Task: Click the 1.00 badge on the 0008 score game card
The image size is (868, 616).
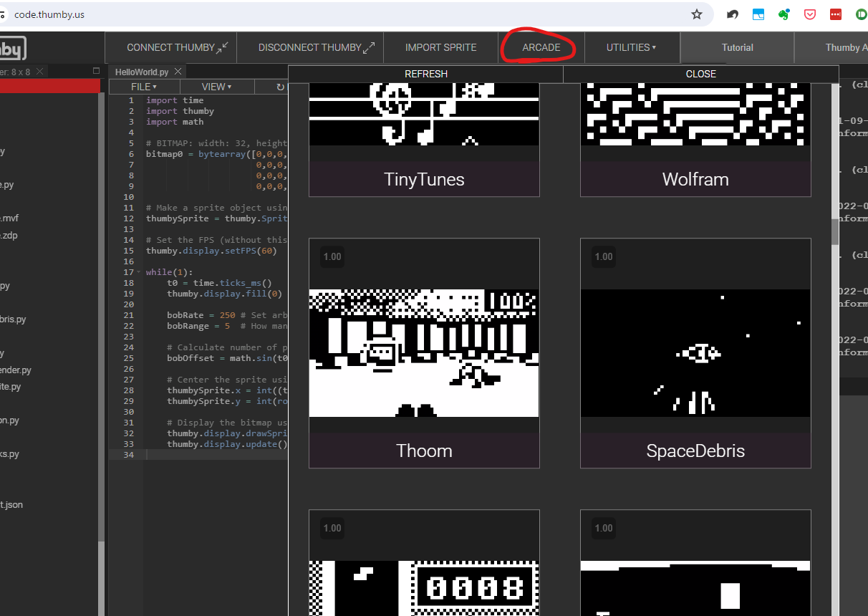Action: pos(332,528)
